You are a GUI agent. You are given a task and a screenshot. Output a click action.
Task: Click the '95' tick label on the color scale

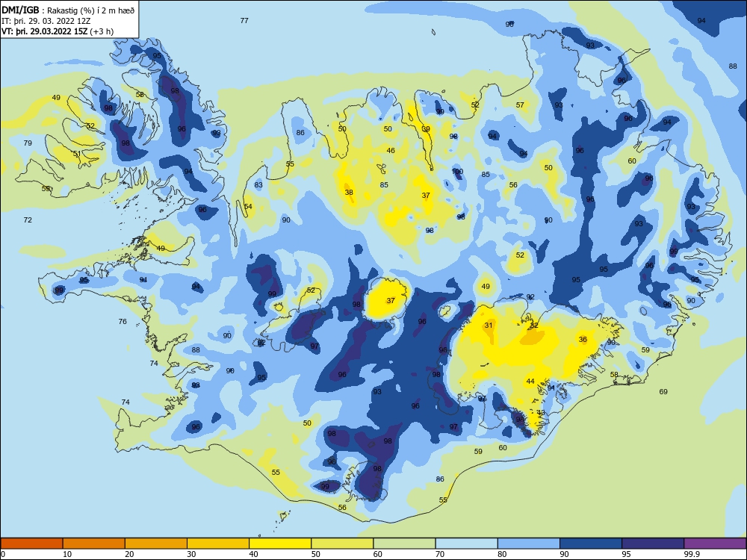(x=627, y=554)
